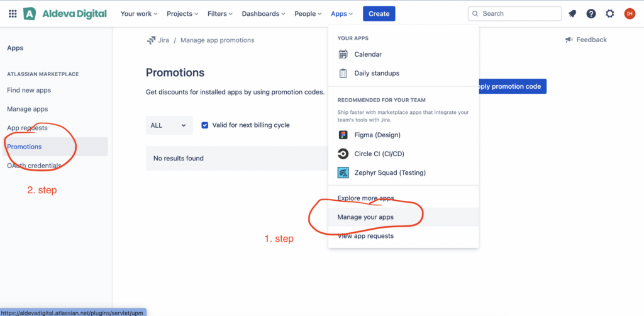Focus the Search input field
Viewport: 644px width, 316px height.
tap(514, 14)
